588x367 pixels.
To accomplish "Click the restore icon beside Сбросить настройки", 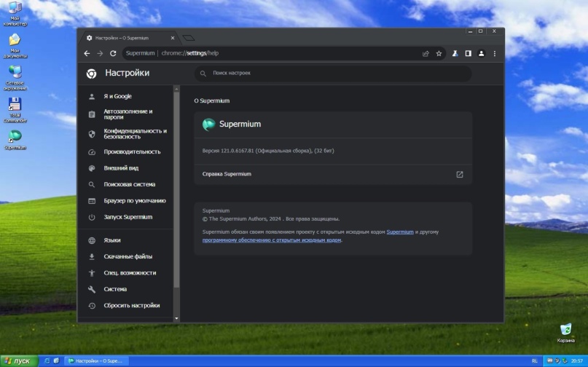I will click(x=92, y=306).
